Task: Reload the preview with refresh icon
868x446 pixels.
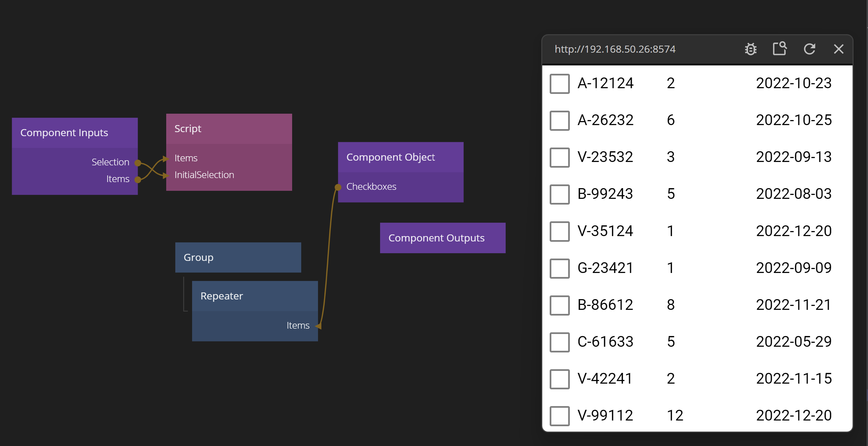Action: 809,49
